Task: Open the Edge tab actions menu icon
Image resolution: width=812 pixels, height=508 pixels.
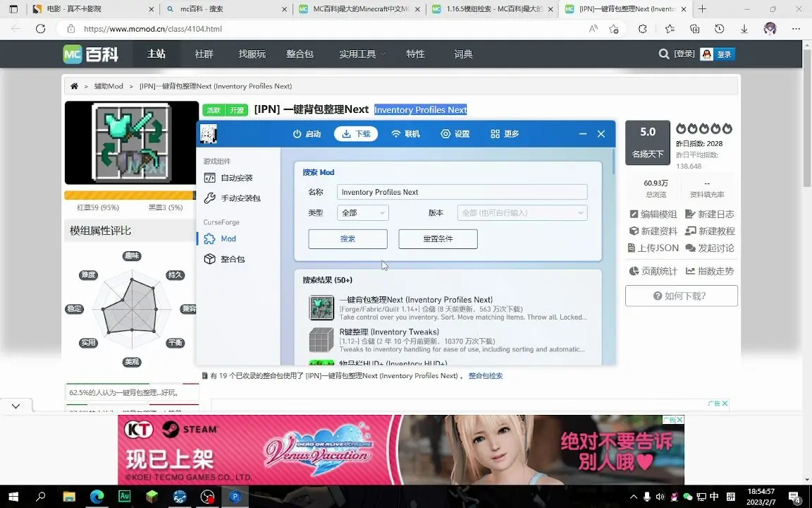Action: [13, 8]
